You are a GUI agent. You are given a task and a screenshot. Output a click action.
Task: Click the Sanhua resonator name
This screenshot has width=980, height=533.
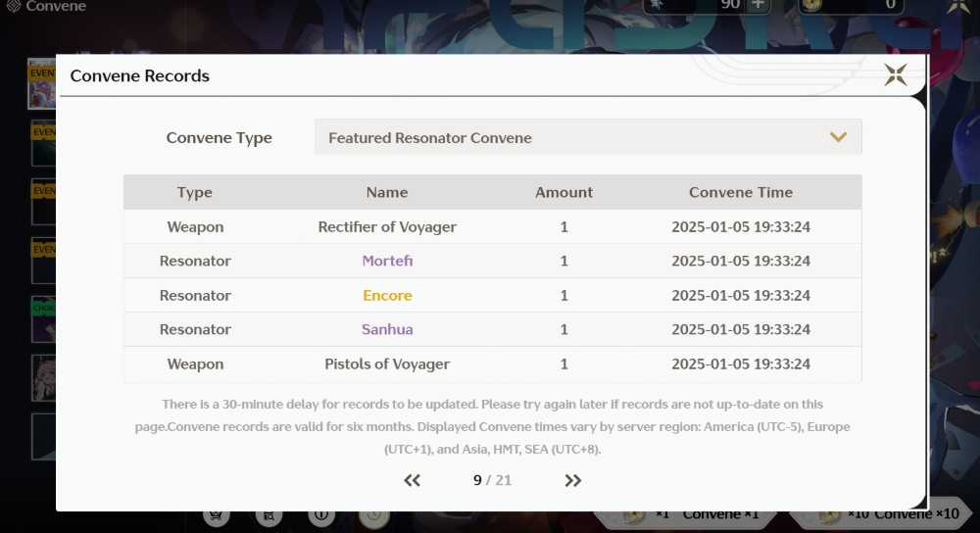(387, 329)
